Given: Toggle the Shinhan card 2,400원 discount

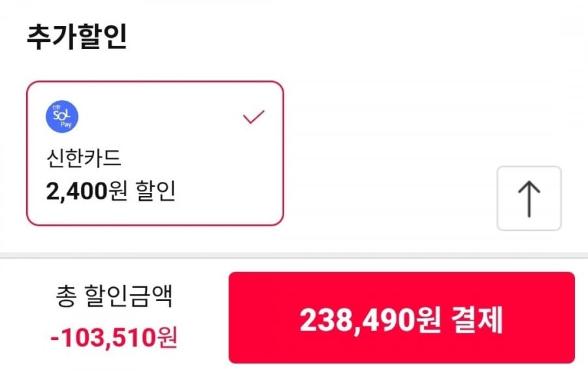Looking at the screenshot, I should [155, 153].
